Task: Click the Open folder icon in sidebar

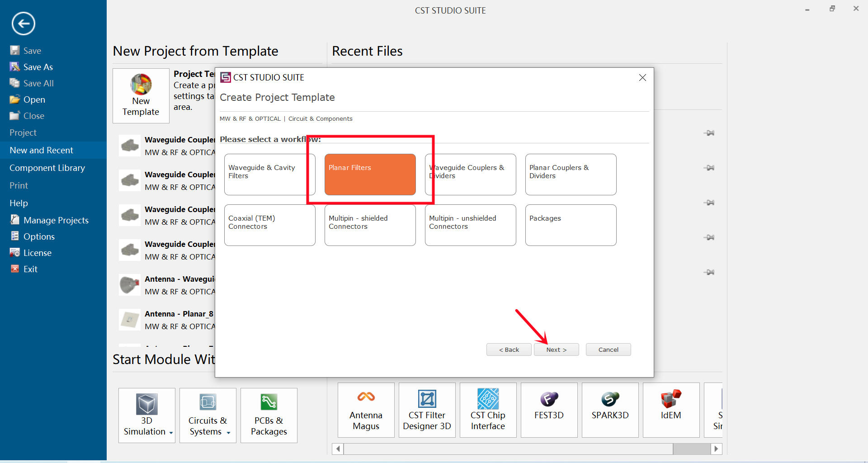Action: (15, 99)
